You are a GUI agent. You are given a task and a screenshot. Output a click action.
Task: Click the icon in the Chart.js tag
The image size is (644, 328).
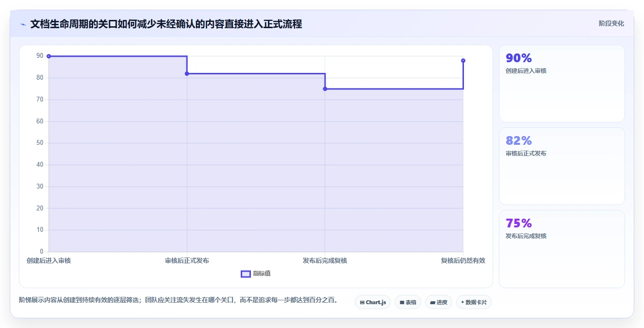point(362,302)
